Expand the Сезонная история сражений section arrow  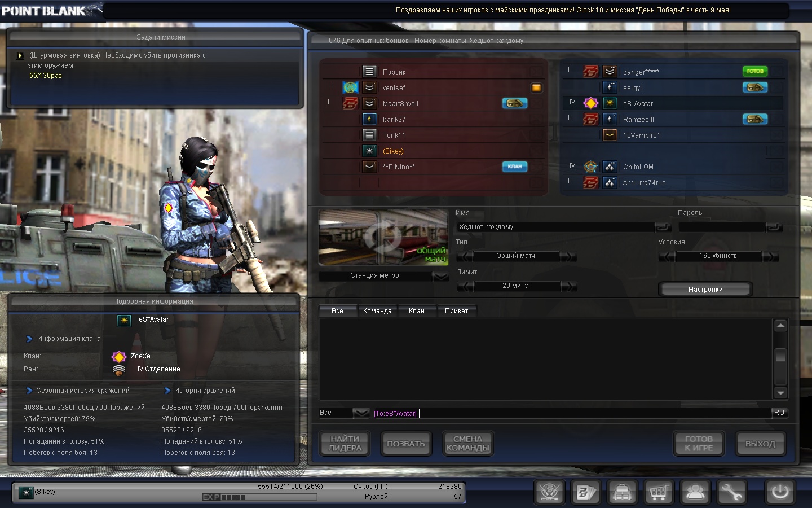[29, 391]
